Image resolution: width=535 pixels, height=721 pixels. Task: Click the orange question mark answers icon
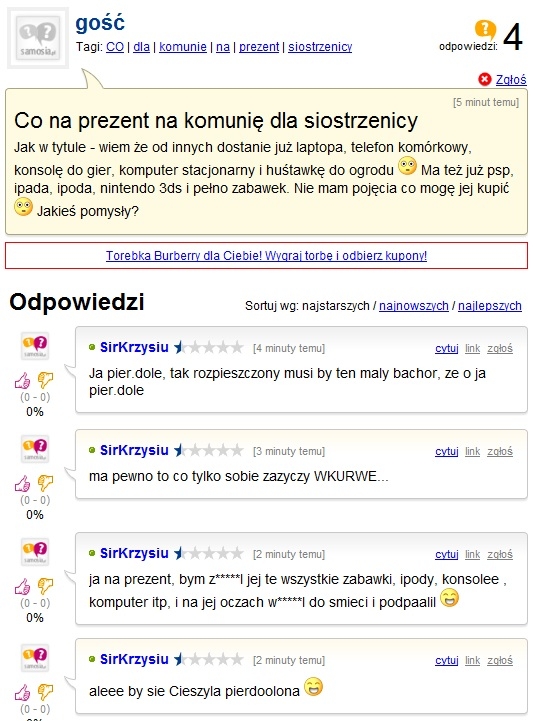click(485, 29)
